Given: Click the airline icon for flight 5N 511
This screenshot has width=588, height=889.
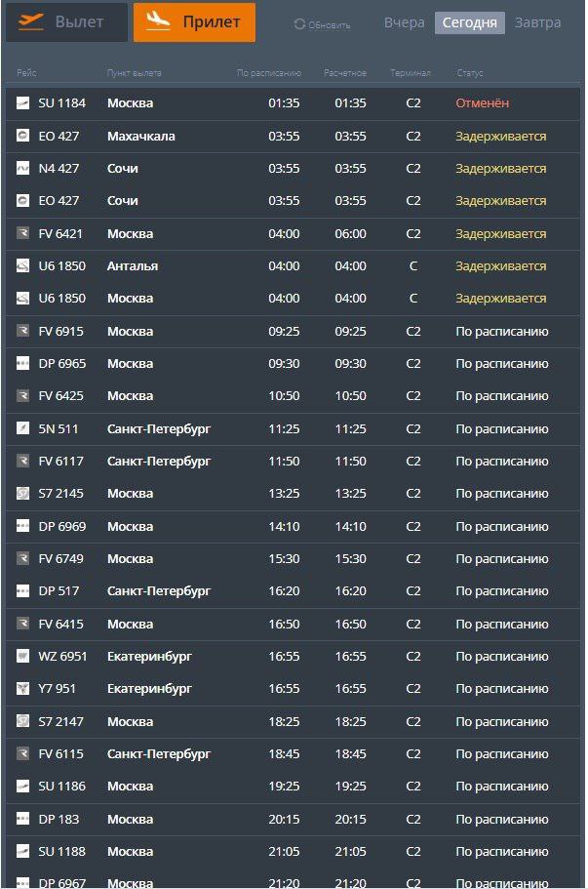Looking at the screenshot, I should click(22, 428).
